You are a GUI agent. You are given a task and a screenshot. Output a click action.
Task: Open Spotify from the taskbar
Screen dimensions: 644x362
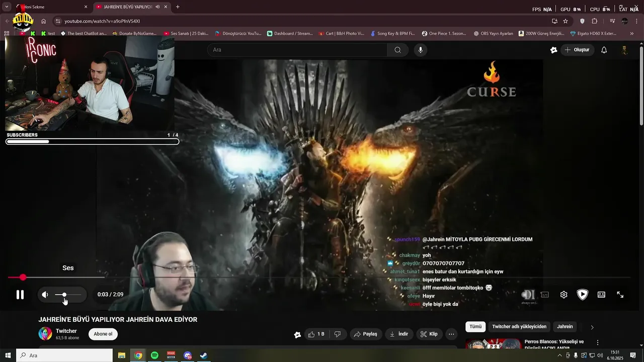(154, 355)
